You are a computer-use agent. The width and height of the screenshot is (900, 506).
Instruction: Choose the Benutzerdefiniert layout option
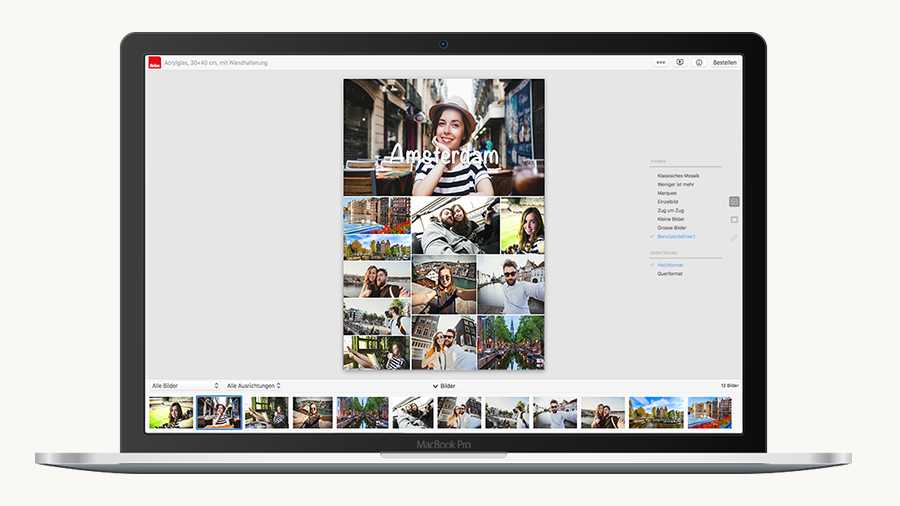point(676,236)
